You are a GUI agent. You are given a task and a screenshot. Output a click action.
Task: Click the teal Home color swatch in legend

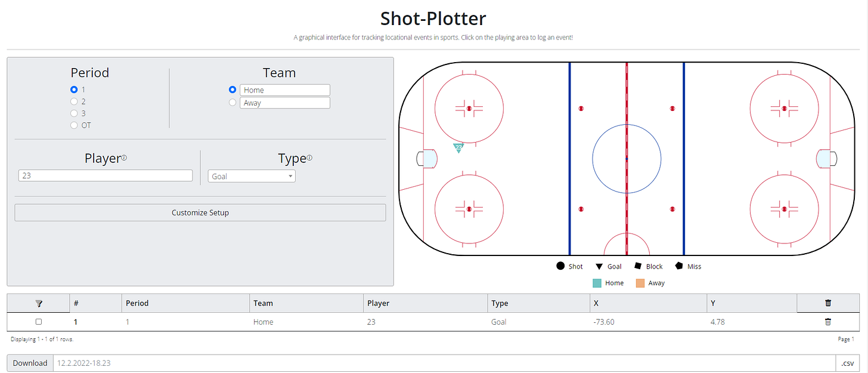pos(596,282)
